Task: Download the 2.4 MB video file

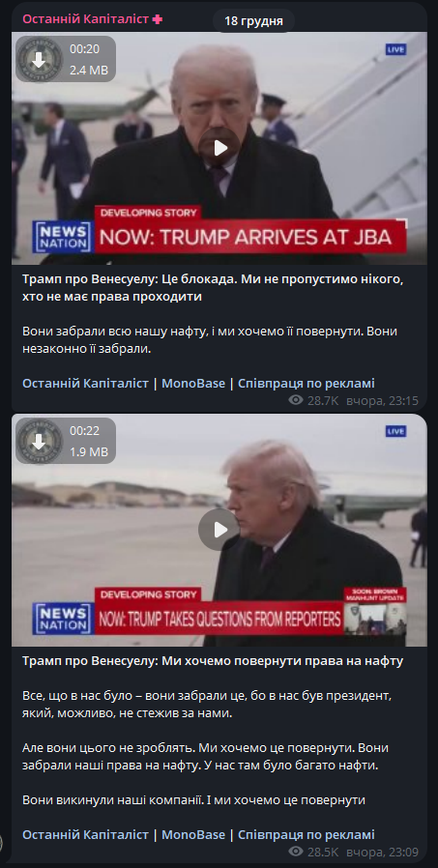Action: (x=39, y=59)
